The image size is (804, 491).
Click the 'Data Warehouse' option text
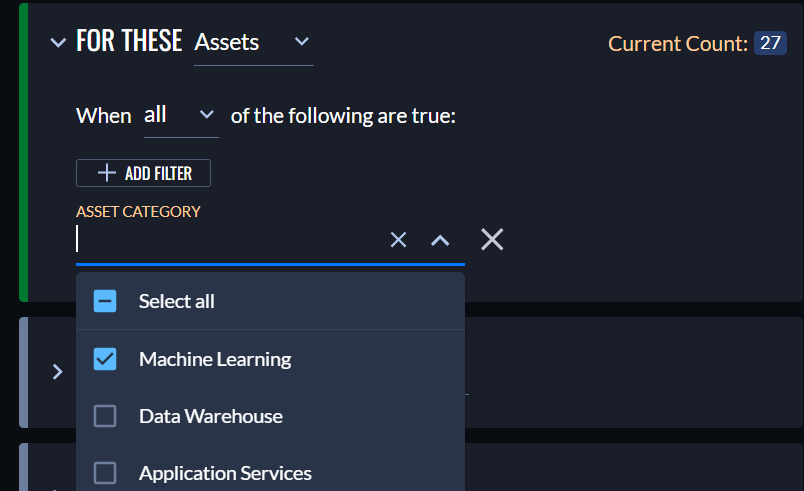click(x=211, y=416)
